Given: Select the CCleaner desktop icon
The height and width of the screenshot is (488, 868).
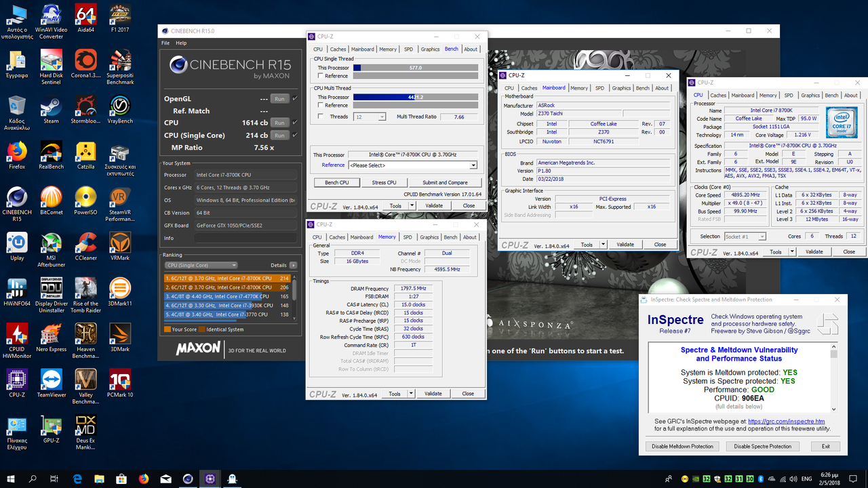Looking at the screenshot, I should pos(85,247).
